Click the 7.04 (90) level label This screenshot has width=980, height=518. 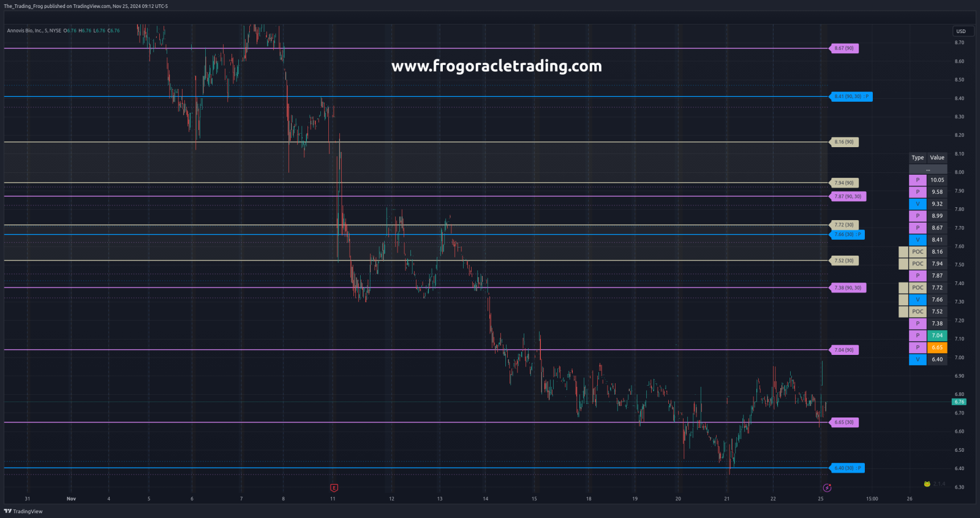tap(844, 350)
